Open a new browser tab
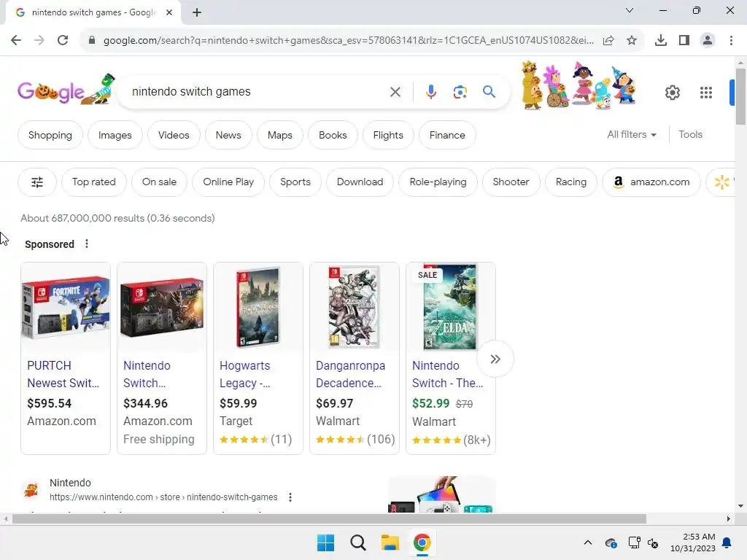The height and width of the screenshot is (560, 747). click(x=197, y=12)
